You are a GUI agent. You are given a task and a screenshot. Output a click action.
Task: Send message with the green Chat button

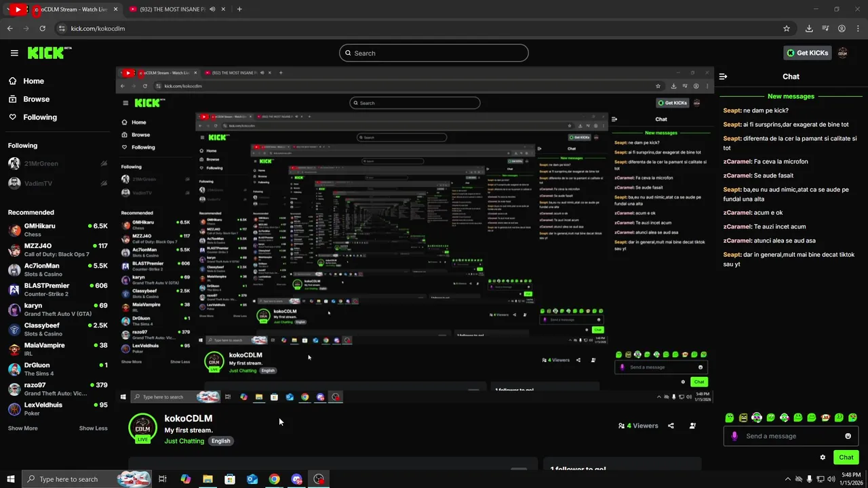(x=846, y=457)
